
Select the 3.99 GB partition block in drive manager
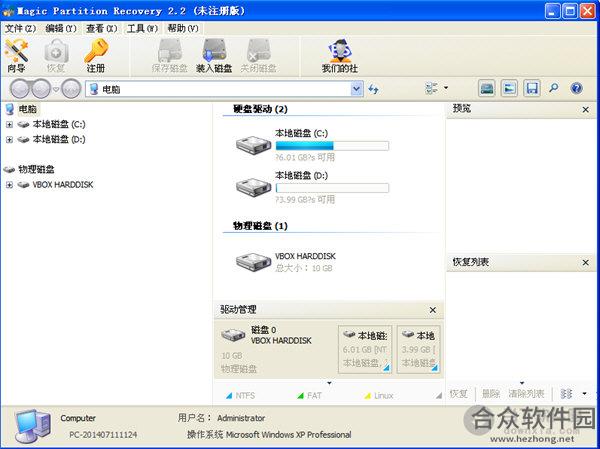[x=419, y=349]
